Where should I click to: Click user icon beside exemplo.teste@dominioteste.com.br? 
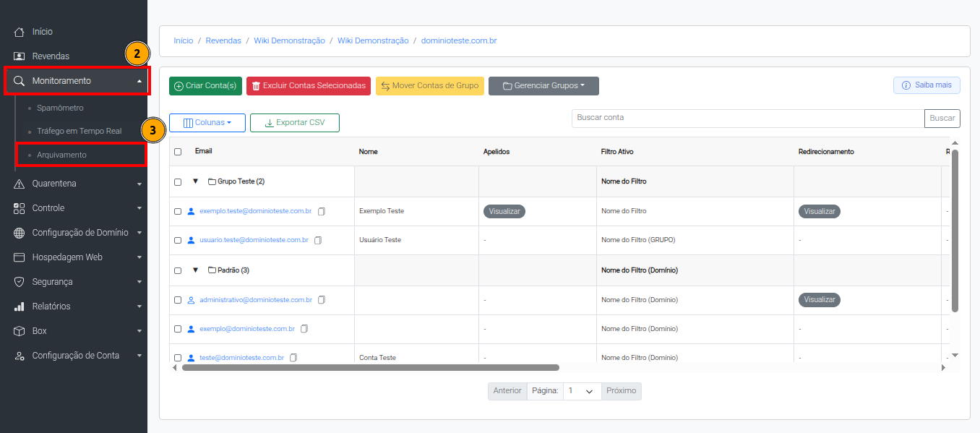click(x=191, y=211)
